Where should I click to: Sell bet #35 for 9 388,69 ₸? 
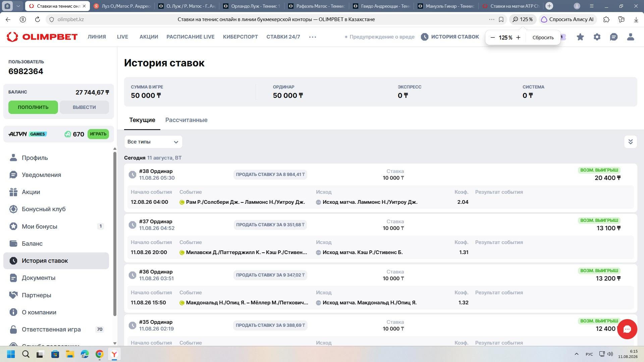pyautogui.click(x=270, y=325)
